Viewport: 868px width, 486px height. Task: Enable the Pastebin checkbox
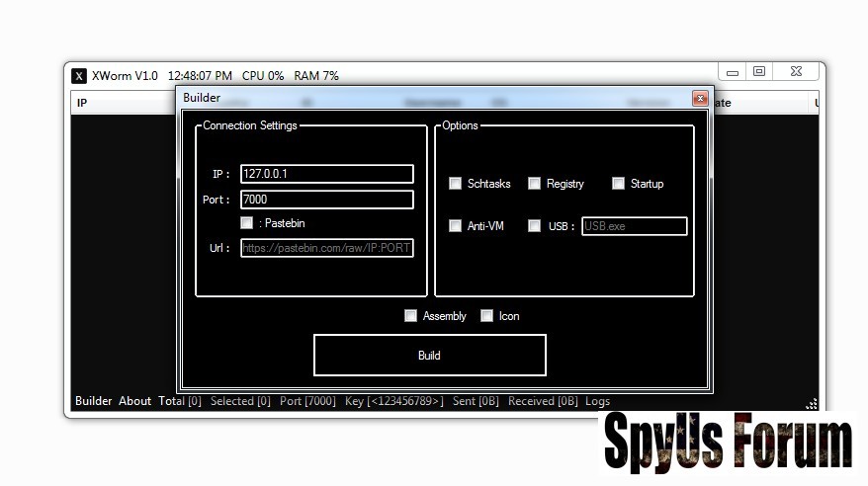click(x=247, y=223)
